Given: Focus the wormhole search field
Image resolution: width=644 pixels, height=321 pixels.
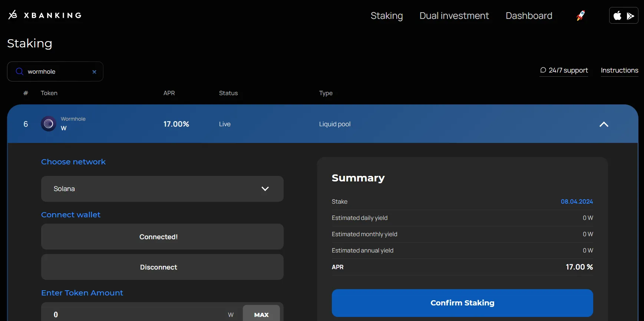Looking at the screenshot, I should (x=56, y=71).
